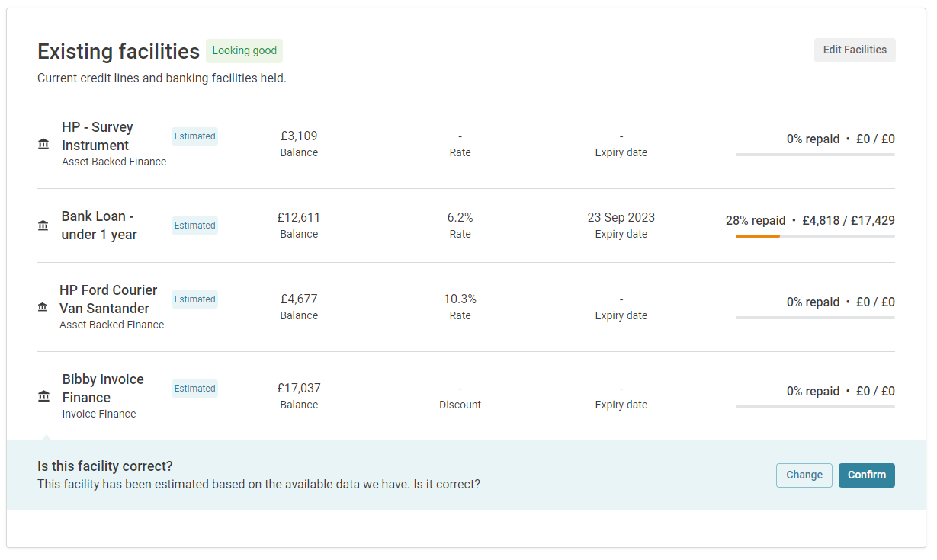The image size is (937, 560).
Task: Click the Bank Loan 28% repaid progress bar
Action: click(x=815, y=236)
